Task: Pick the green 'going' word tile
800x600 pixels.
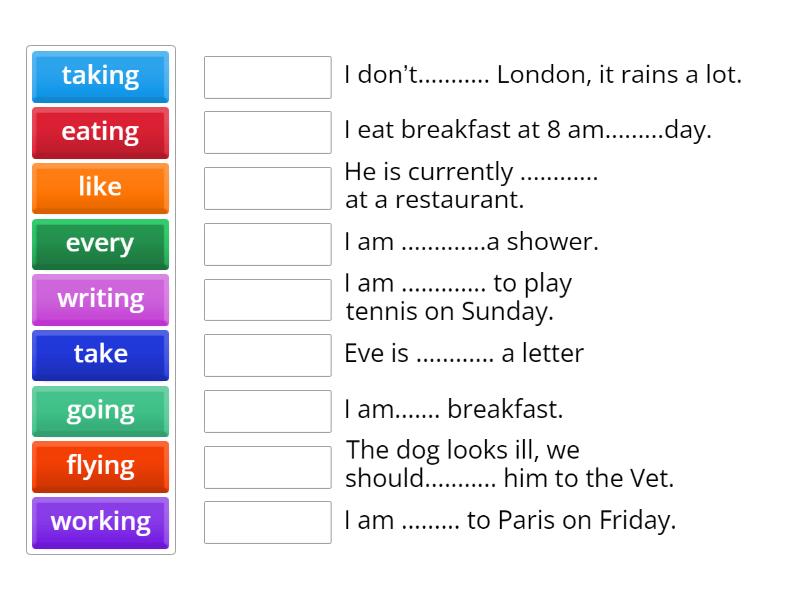Action: click(100, 410)
